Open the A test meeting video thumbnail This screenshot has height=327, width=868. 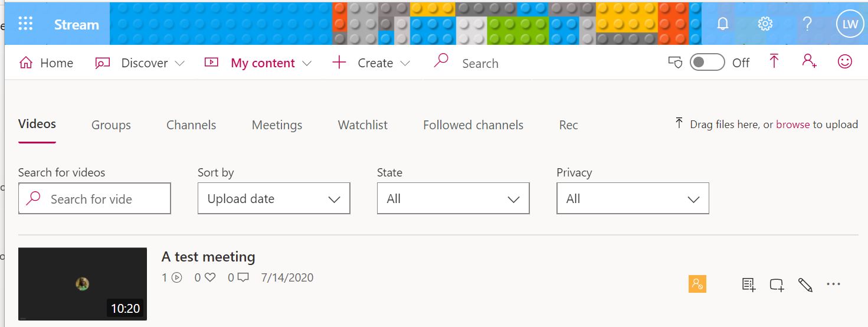[83, 284]
